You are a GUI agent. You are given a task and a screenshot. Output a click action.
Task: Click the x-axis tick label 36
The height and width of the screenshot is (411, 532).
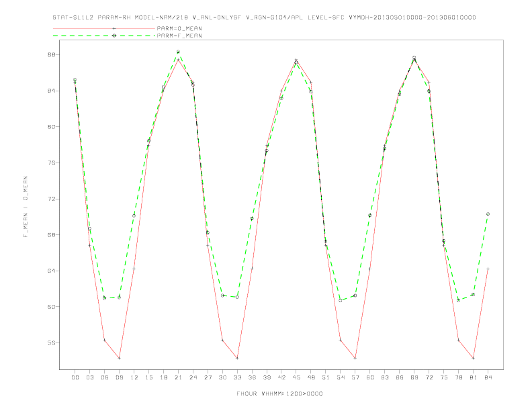[x=252, y=377]
